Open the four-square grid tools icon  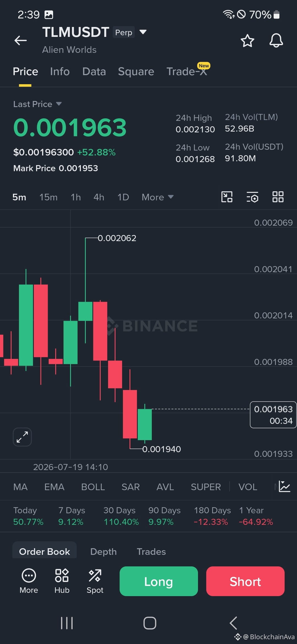tap(278, 197)
